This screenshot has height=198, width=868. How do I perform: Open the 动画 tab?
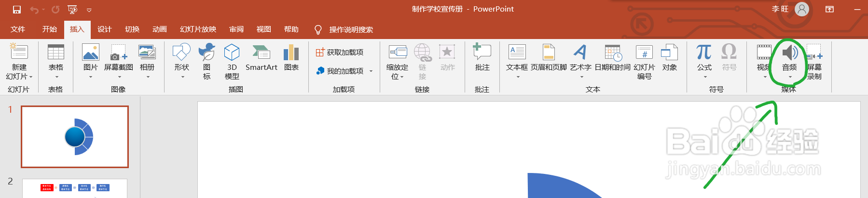160,29
